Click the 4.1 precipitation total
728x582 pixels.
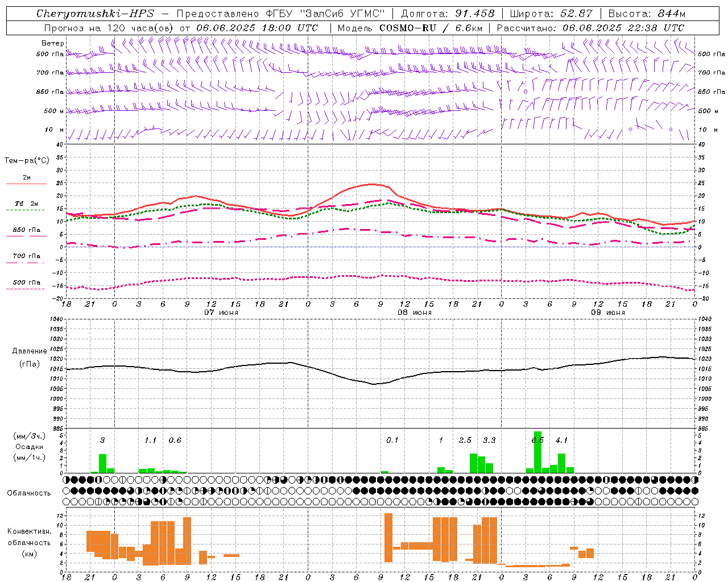(562, 440)
